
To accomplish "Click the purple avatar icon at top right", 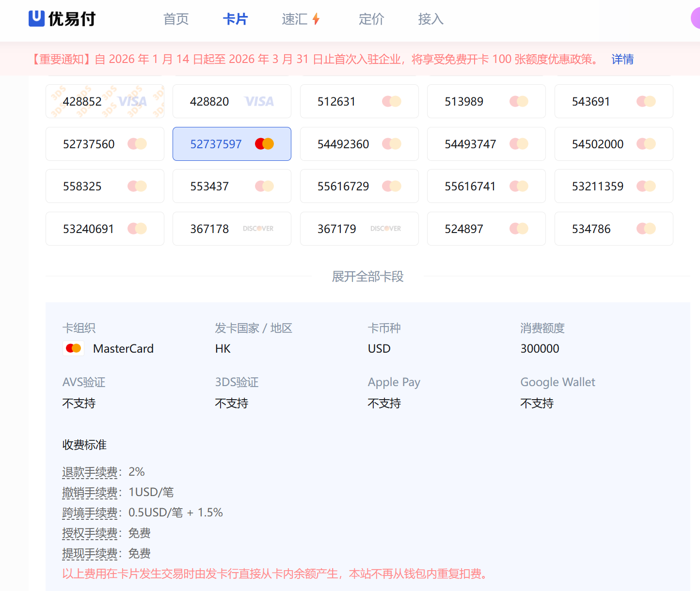I will (x=696, y=19).
